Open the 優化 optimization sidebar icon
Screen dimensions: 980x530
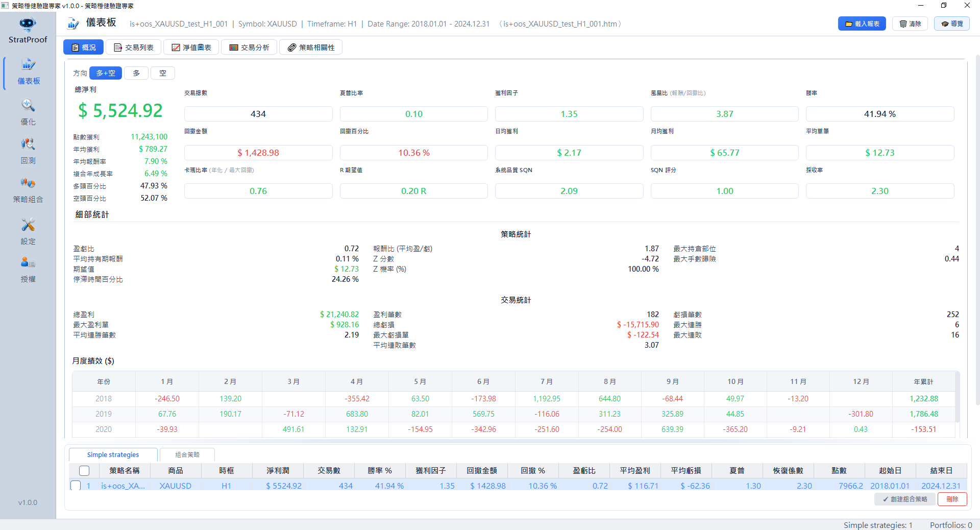coord(28,105)
